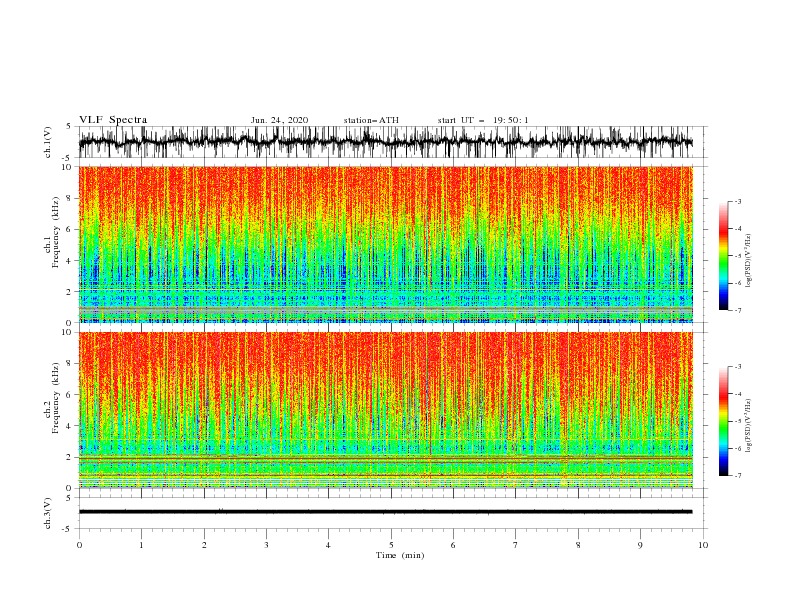
Task: Click the "8" kHz tick on ch.1 frequency axis
Action: click(69, 198)
